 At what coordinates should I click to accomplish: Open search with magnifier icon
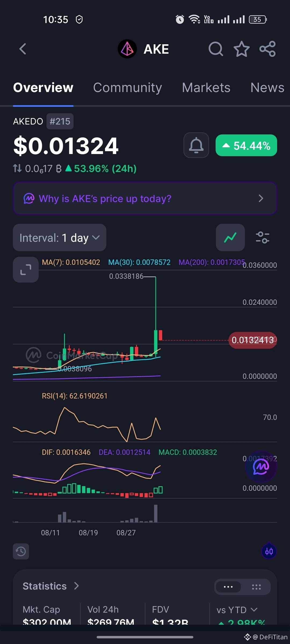pyautogui.click(x=216, y=49)
